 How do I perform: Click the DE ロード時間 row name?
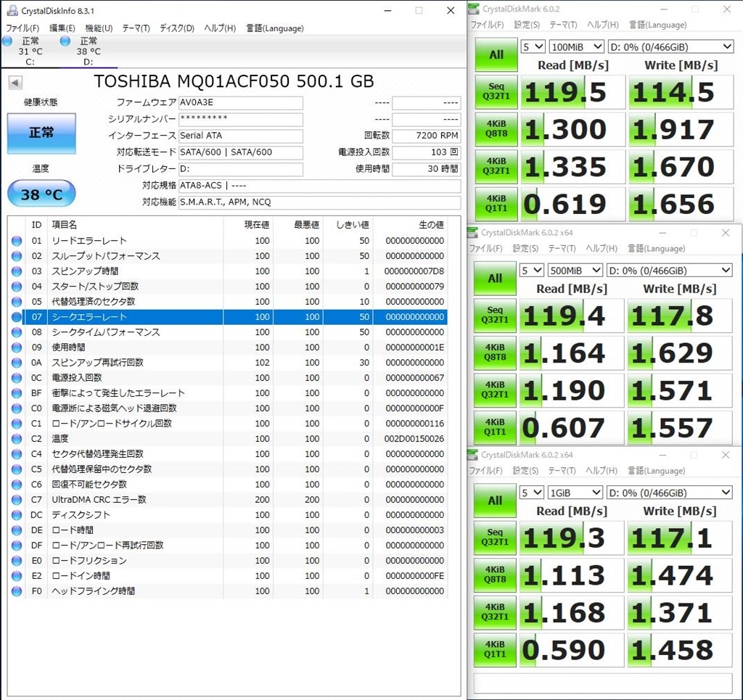73,530
